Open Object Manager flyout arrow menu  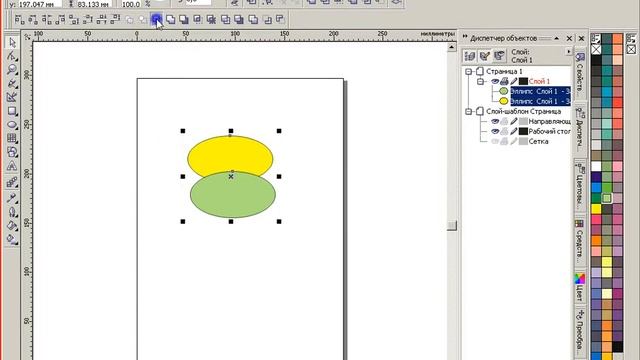point(568,52)
